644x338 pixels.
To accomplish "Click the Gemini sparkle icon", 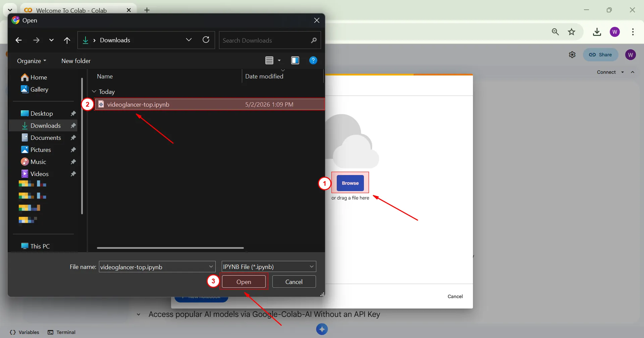I will tap(322, 329).
